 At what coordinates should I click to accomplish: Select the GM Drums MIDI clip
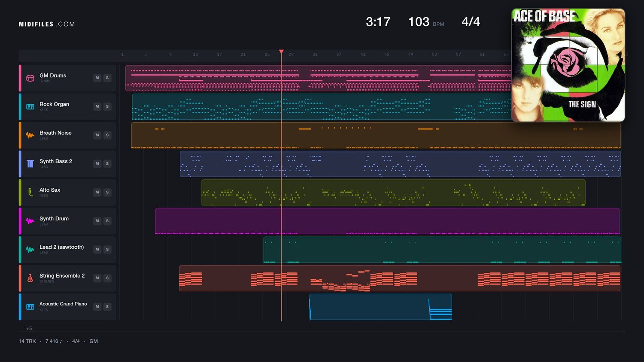(x=319, y=78)
